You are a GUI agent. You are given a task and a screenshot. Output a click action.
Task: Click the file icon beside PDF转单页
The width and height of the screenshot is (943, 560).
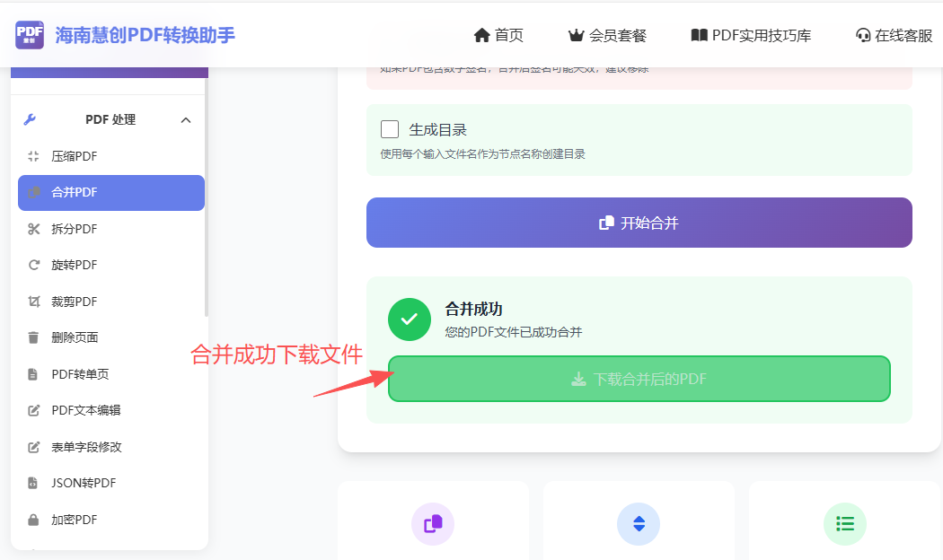click(33, 374)
